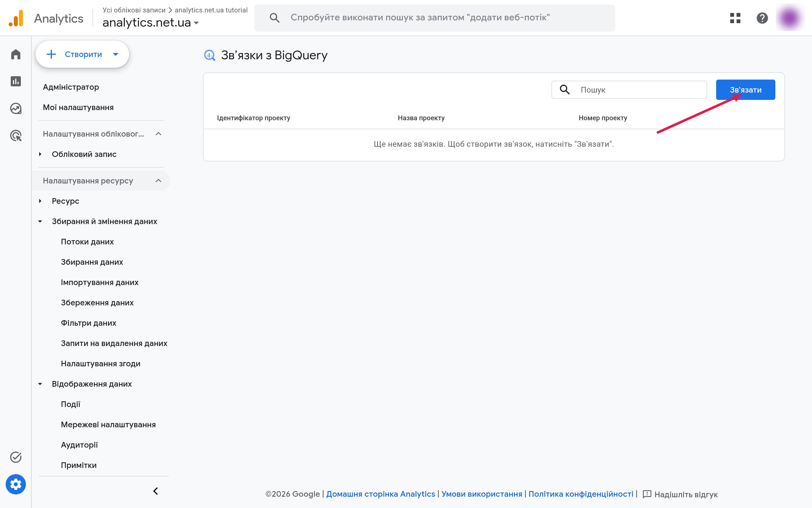
Task: Focus the top search input field
Action: pos(434,18)
